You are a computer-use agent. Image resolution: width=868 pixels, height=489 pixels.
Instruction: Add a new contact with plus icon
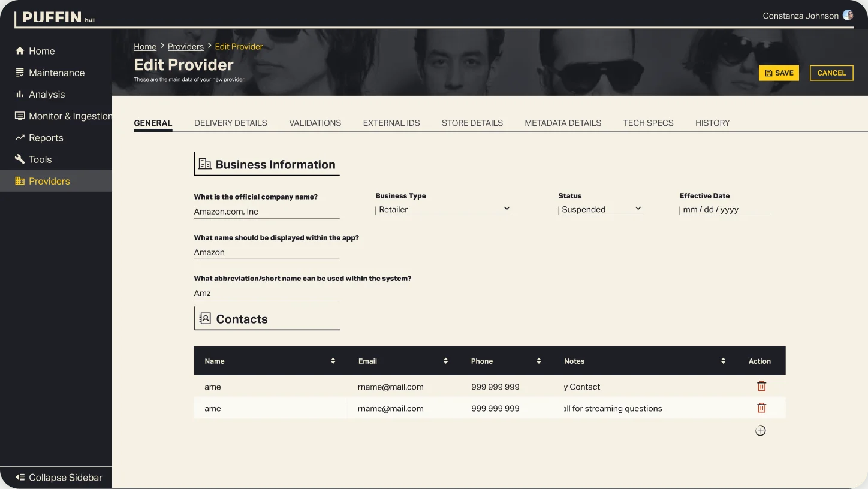[x=760, y=431]
